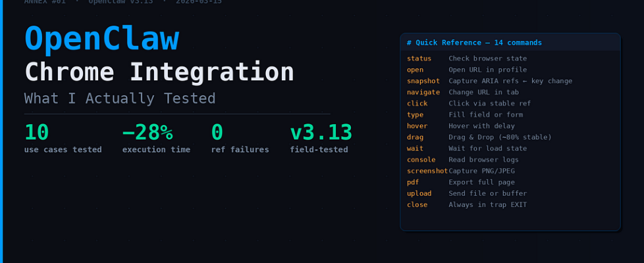Click the "status" command in Quick Reference
644x263 pixels.
[419, 59]
